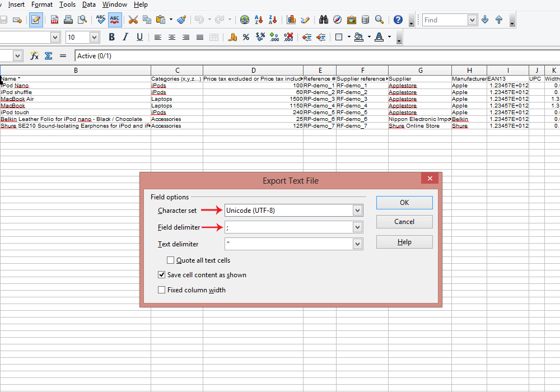Export directly as PDF icon
Viewport: 560px width, 392px height.
(54, 20)
